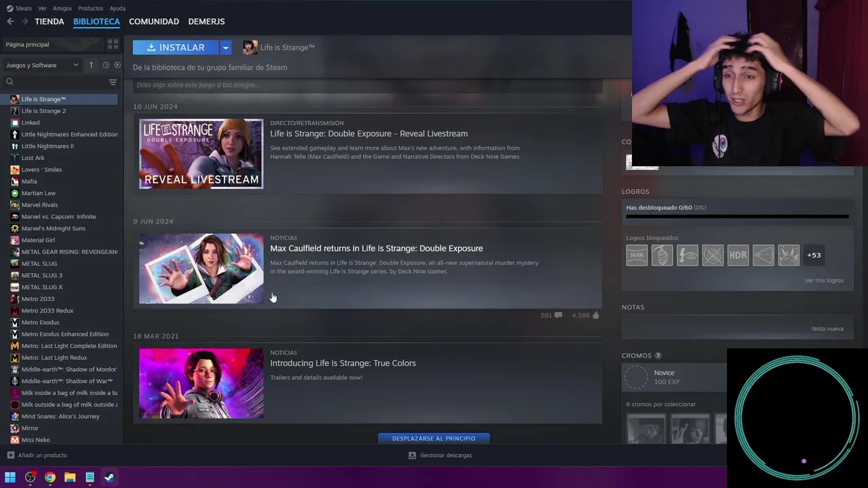
Task: Open the Amigos menu
Action: click(62, 8)
